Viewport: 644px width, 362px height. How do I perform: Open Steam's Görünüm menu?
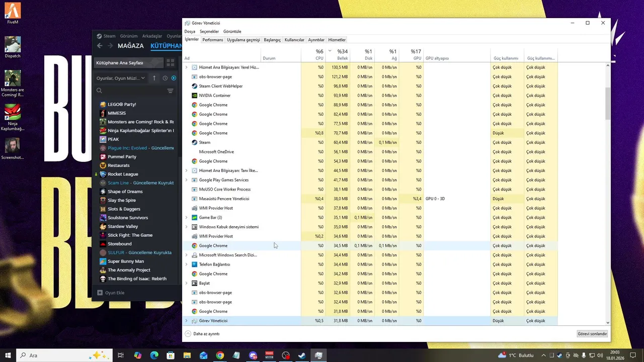point(129,36)
